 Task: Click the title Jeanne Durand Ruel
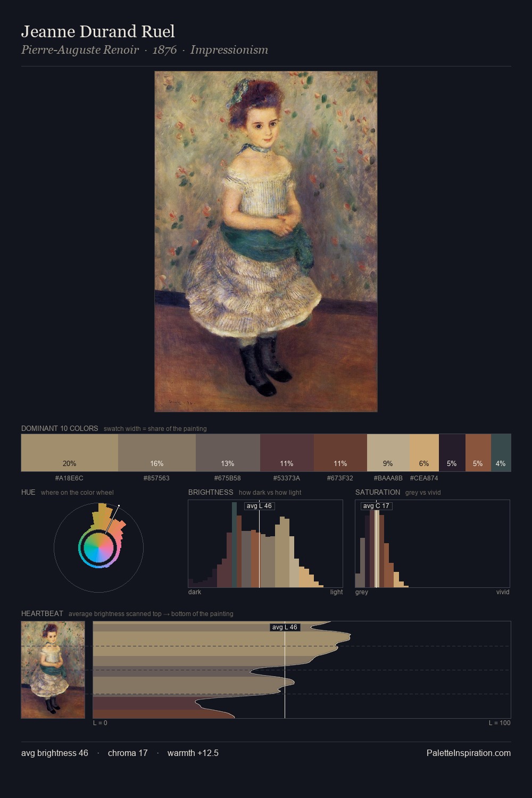point(98,31)
